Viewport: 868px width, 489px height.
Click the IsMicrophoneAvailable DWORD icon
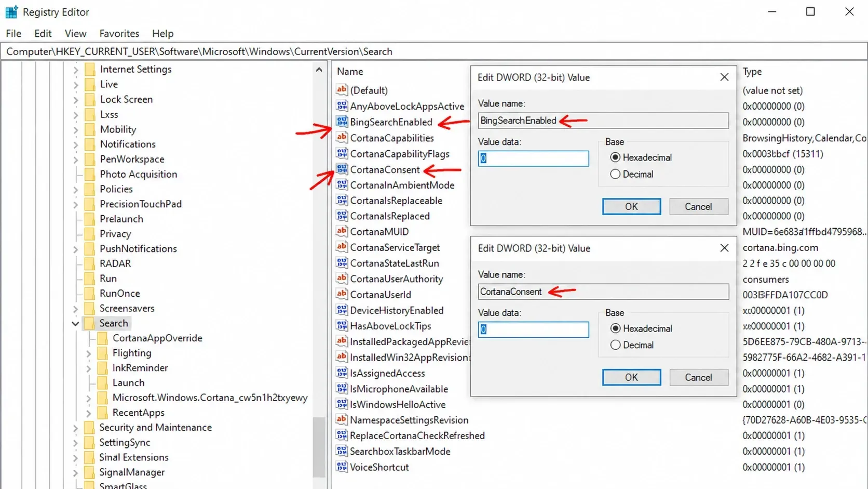pos(342,389)
